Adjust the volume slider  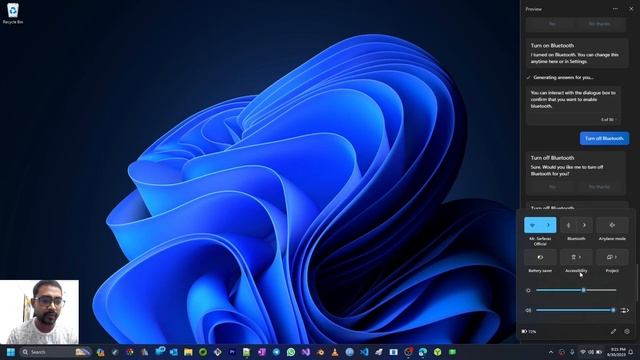[576, 310]
